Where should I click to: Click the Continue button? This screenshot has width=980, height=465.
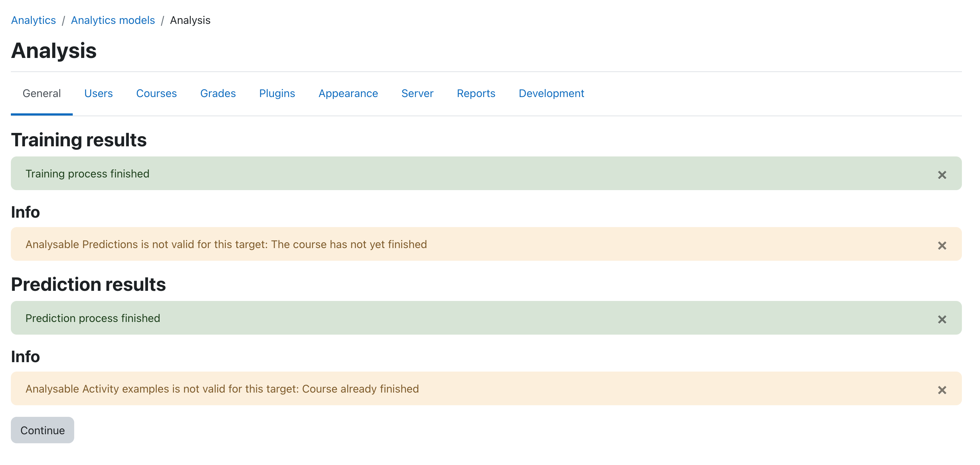(43, 430)
